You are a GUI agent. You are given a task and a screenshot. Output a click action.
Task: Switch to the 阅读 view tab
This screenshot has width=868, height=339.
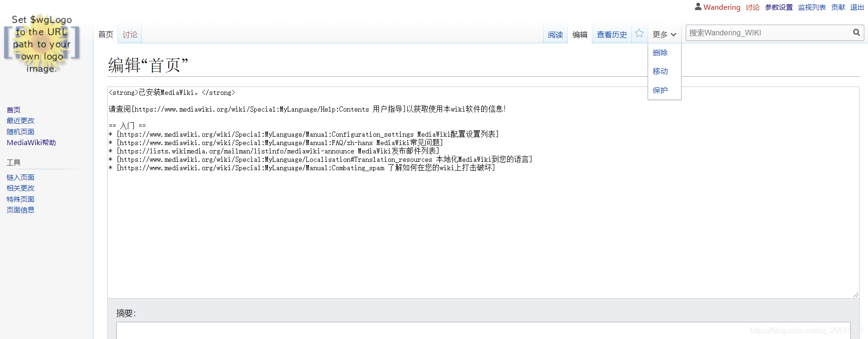pos(555,34)
